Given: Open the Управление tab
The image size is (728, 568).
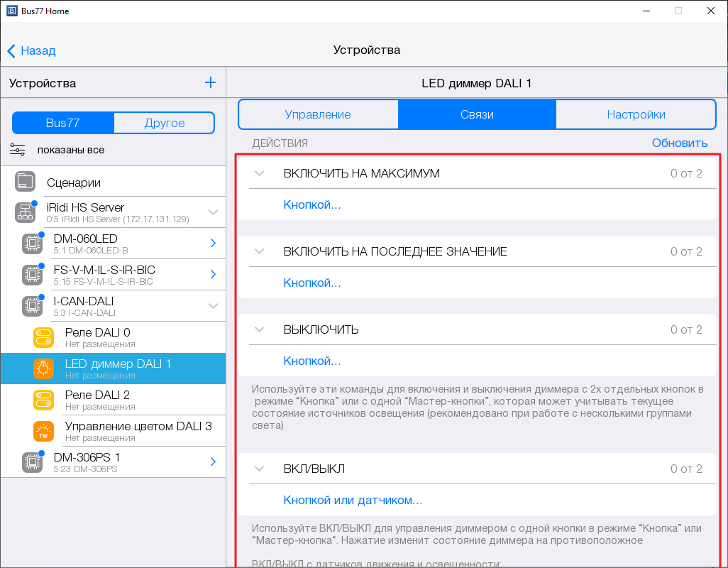Looking at the screenshot, I should (318, 114).
